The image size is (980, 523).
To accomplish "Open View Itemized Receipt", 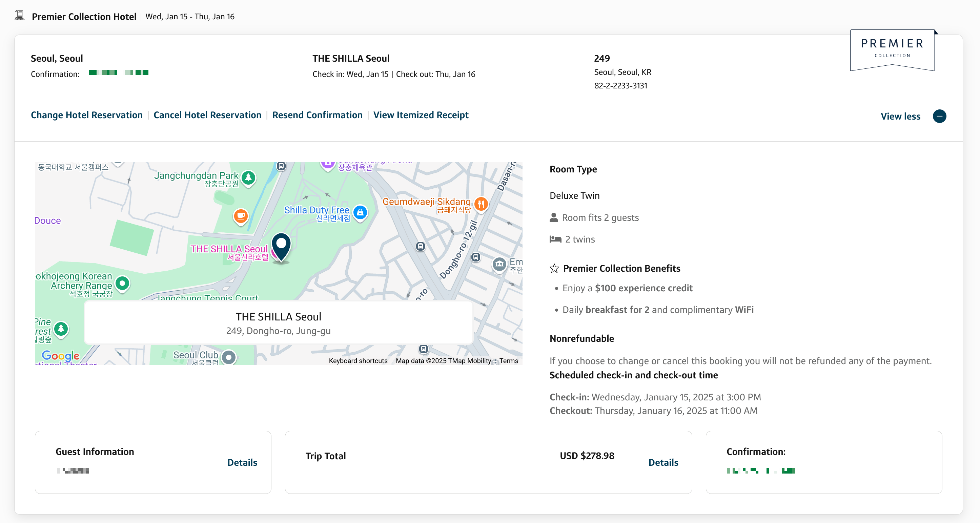I will 421,115.
